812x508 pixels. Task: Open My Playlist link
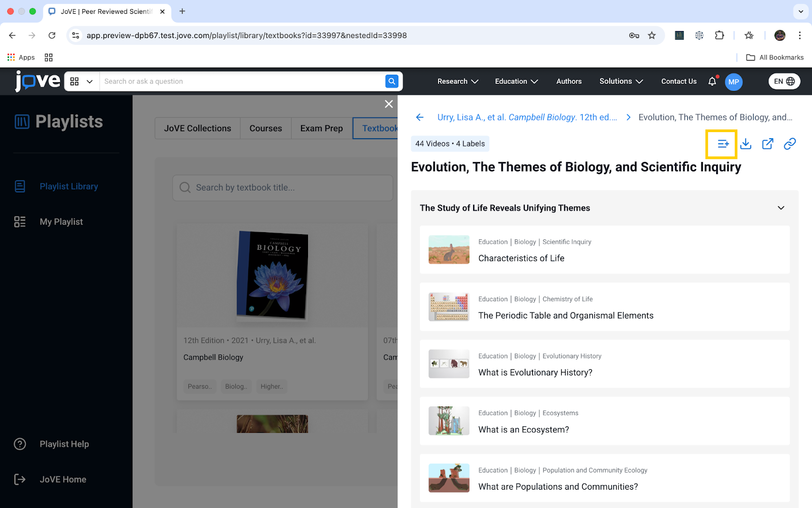coord(61,221)
